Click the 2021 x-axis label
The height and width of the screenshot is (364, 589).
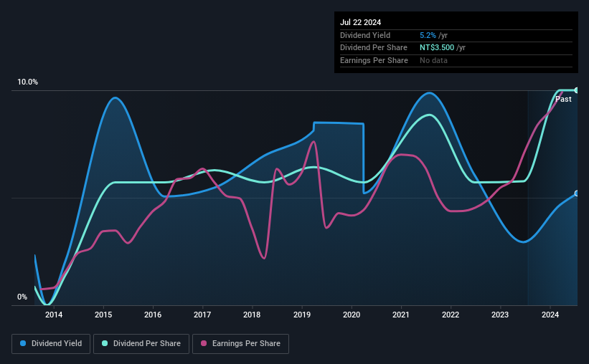(401, 315)
